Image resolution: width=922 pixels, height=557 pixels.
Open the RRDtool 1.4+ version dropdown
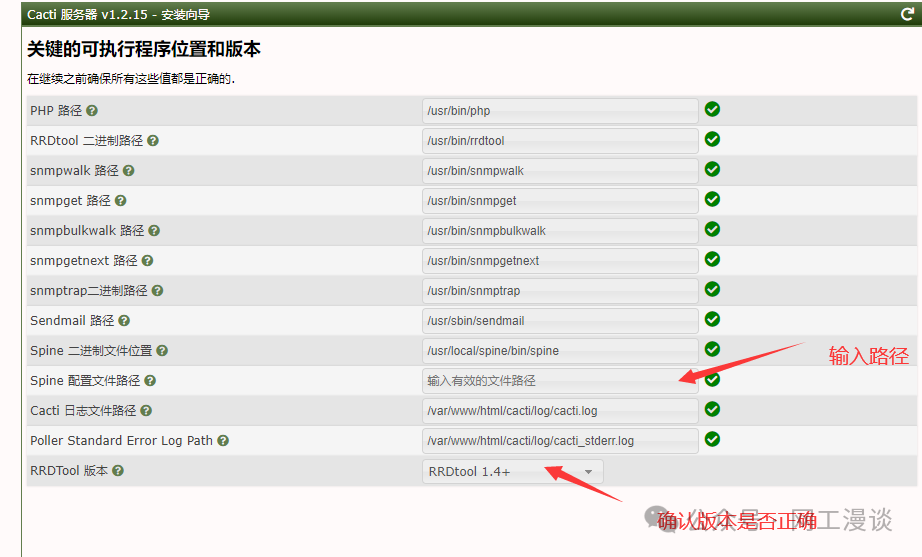point(513,472)
